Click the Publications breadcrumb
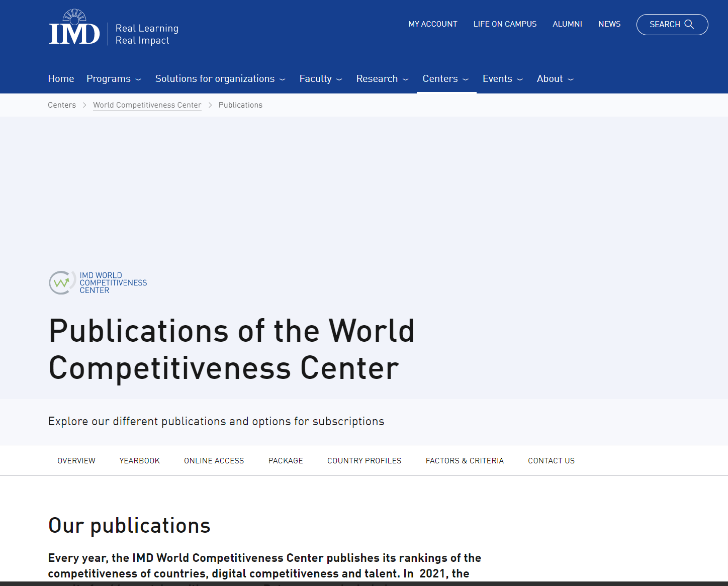 (240, 105)
